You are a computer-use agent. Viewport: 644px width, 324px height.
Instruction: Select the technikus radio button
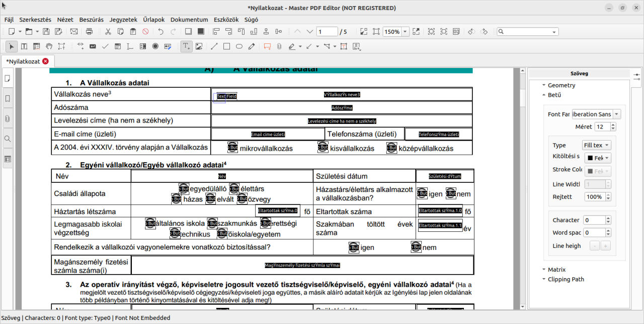[x=175, y=233]
